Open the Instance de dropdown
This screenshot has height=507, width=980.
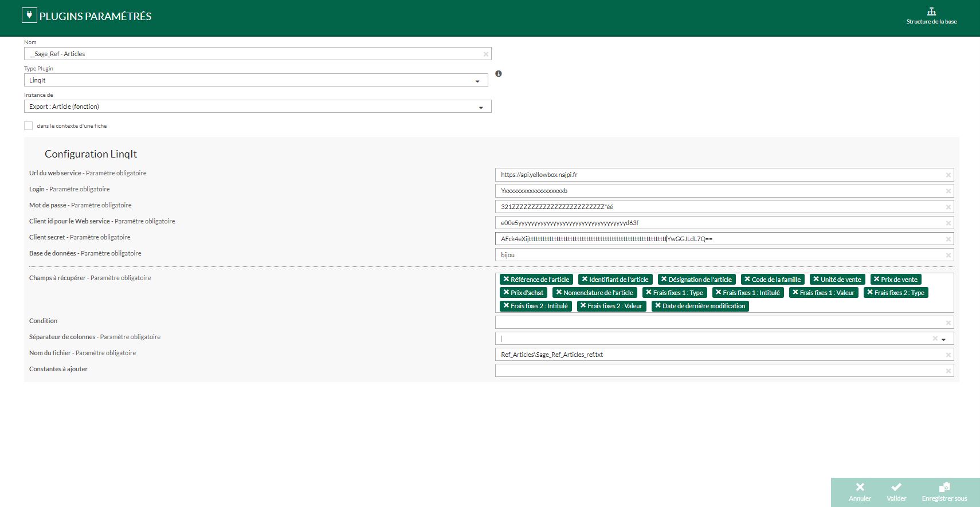480,108
